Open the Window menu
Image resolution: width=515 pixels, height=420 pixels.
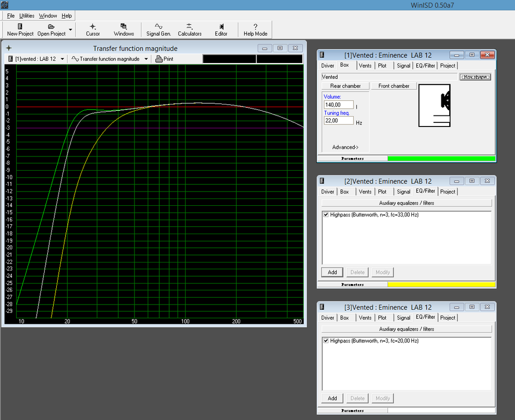tap(48, 16)
